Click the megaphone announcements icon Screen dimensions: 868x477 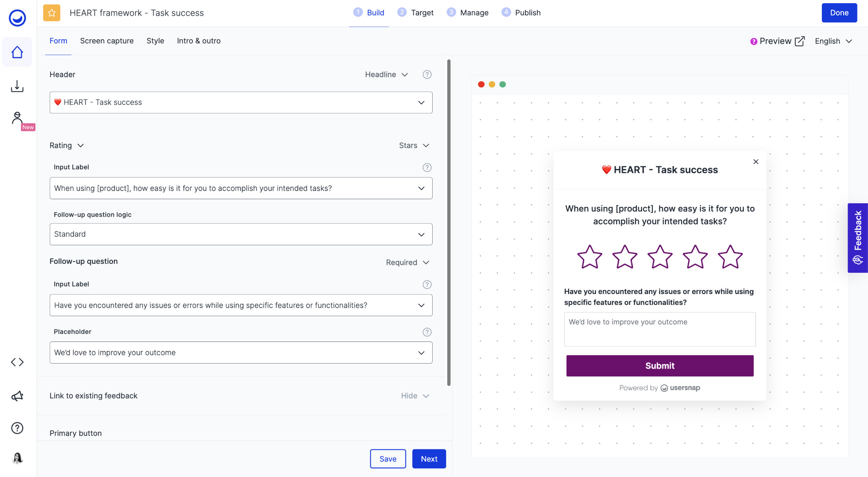[17, 396]
